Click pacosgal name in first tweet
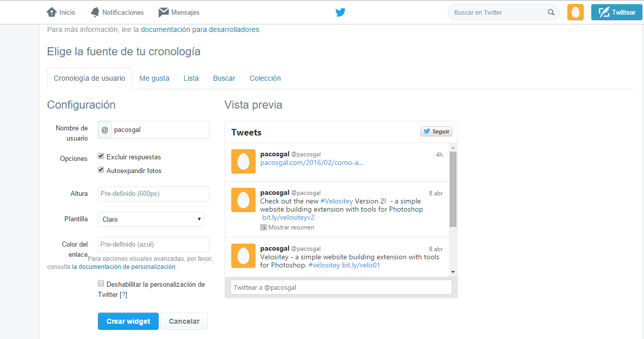The height and width of the screenshot is (339, 644). (x=275, y=154)
